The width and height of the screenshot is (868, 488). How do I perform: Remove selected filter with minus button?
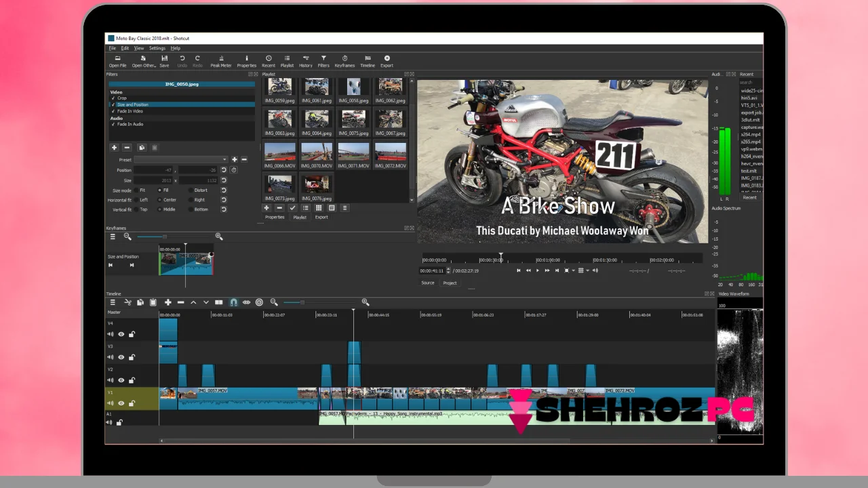tap(127, 147)
